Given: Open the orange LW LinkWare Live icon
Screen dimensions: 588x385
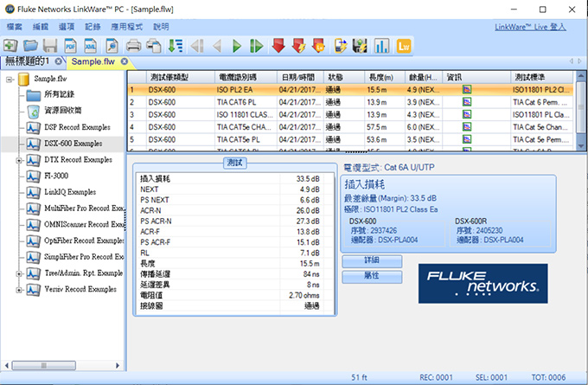Looking at the screenshot, I should click(x=404, y=46).
